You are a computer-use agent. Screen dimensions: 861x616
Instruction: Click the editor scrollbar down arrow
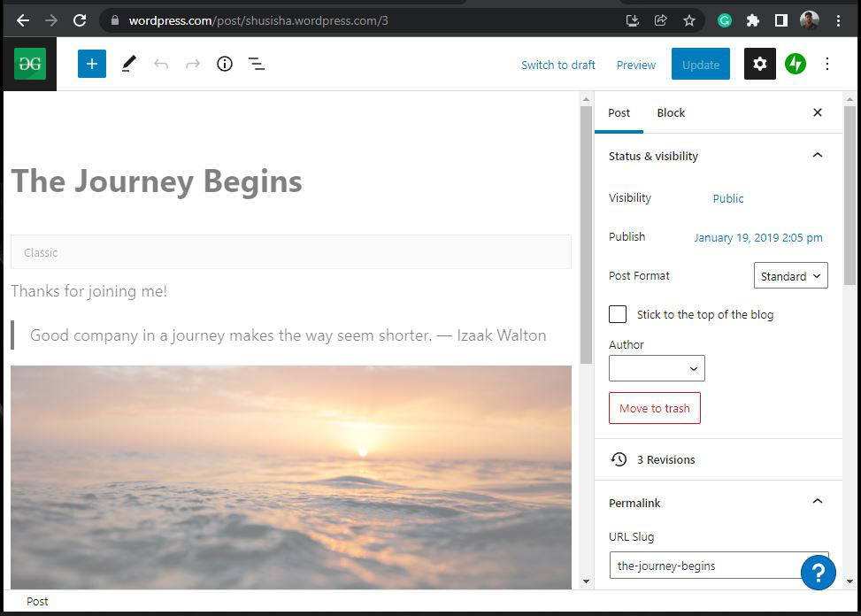coord(586,581)
